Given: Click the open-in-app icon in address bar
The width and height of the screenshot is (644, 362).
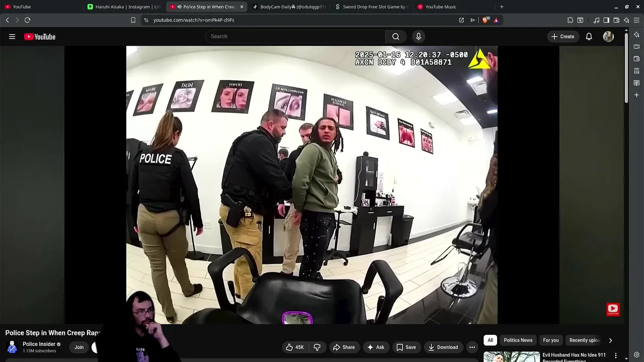Looking at the screenshot, I should pos(461,20).
